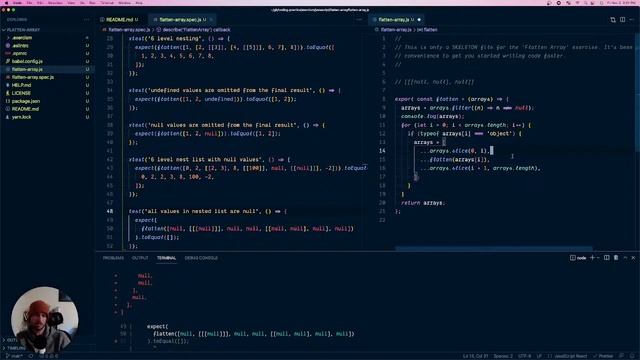Split the terminal pane
640x360 pixels.
pyautogui.click(x=607, y=258)
